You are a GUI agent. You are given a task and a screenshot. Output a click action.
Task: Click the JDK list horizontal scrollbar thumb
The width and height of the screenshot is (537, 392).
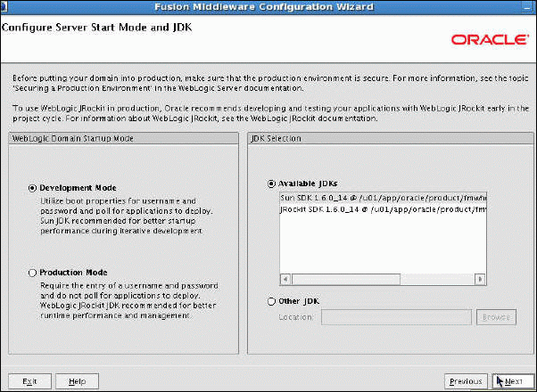pyautogui.click(x=346, y=279)
